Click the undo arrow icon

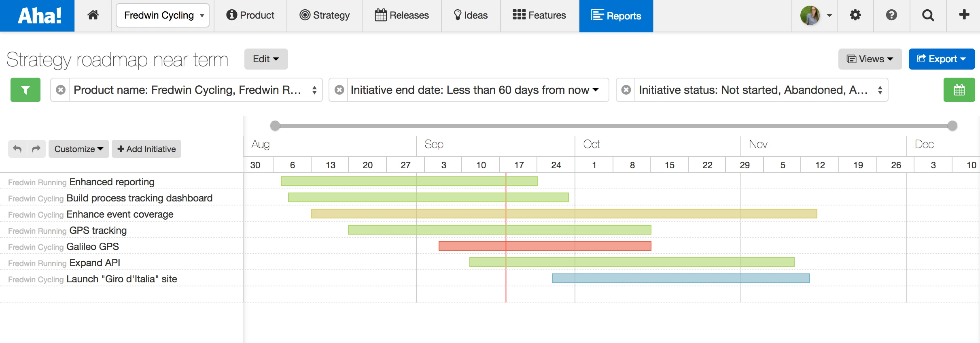pos(17,149)
